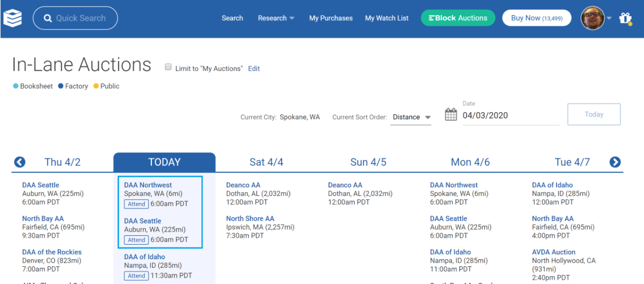This screenshot has width=644, height=284.
Task: Open North Bay AA under Thu 4/2
Action: pyautogui.click(x=43, y=219)
